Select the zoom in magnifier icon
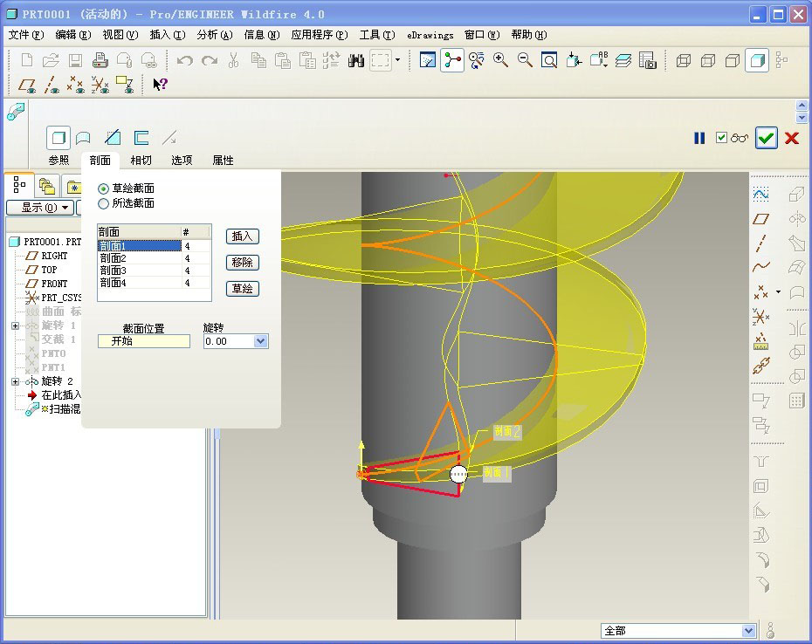The image size is (812, 644). coord(500,60)
